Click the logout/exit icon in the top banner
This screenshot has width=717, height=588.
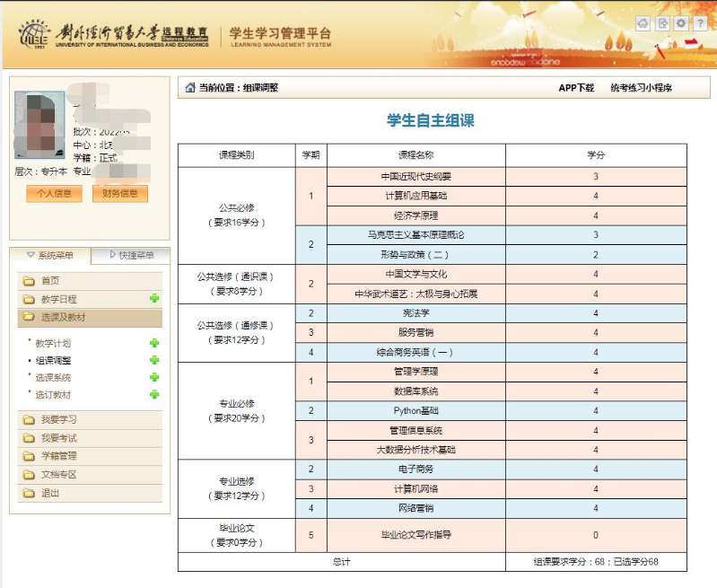click(x=662, y=22)
